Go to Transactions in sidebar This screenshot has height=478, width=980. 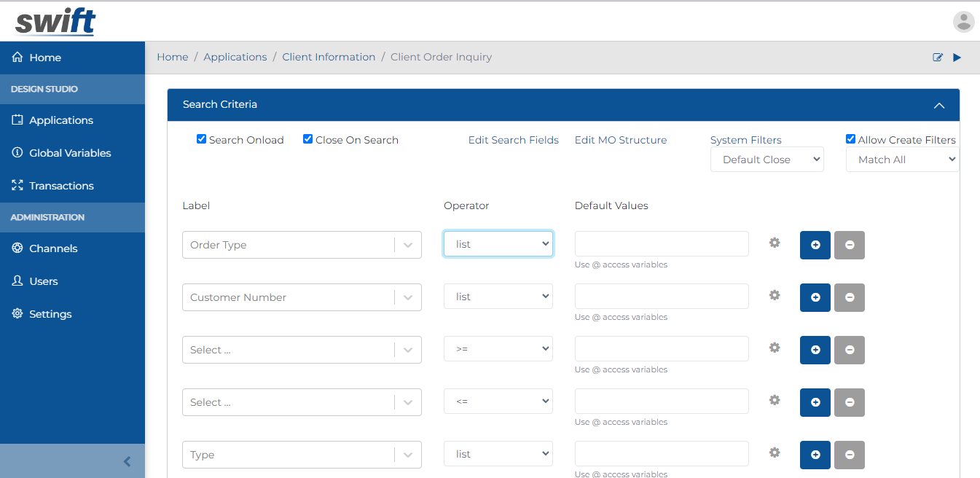61,186
